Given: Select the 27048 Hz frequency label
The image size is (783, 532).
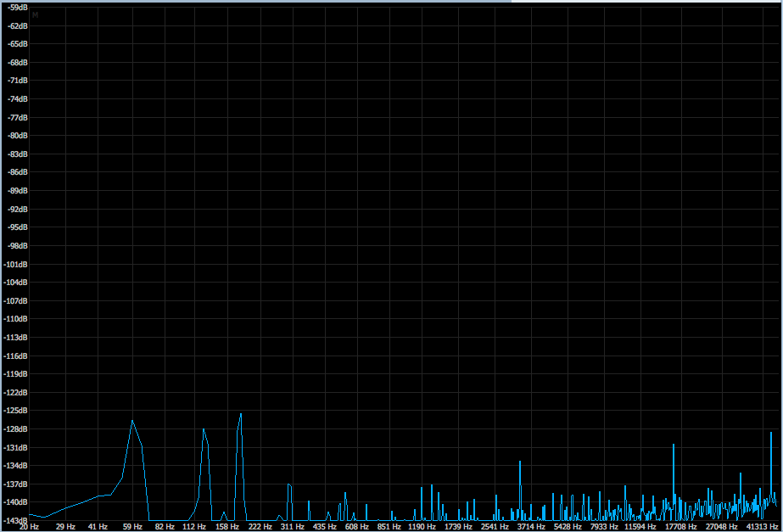Looking at the screenshot, I should (x=722, y=527).
